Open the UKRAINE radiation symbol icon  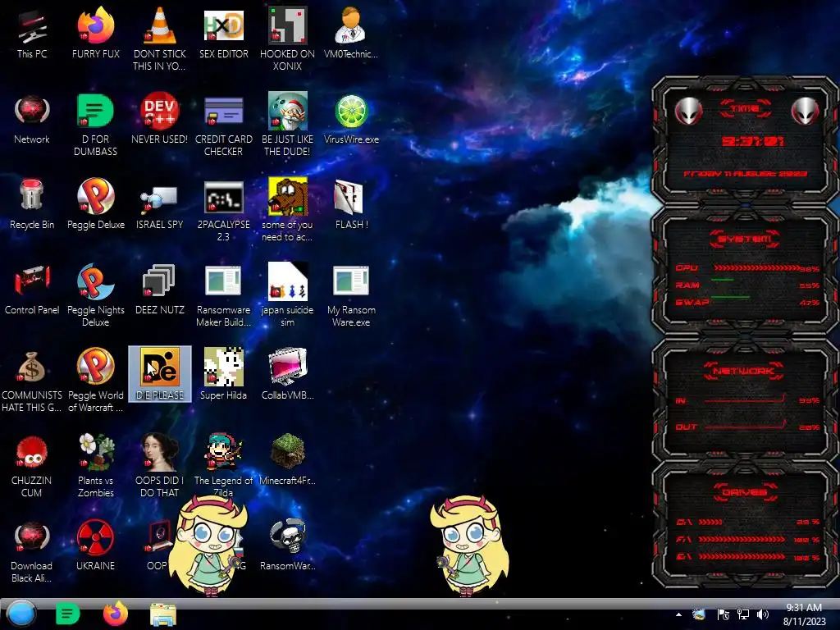tap(95, 536)
